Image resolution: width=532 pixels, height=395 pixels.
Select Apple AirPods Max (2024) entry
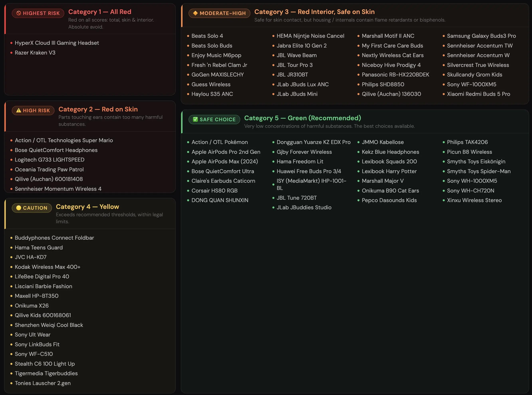point(224,161)
